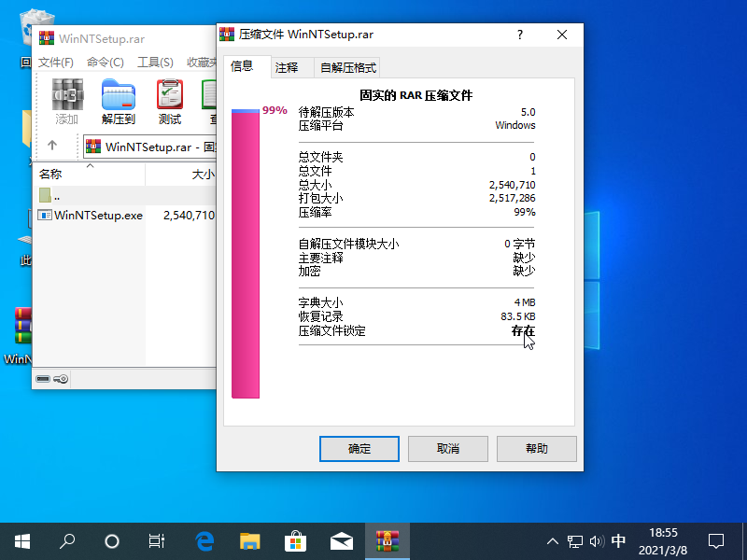Viewport: 747px width, 560px height.
Task: Toggle the 中 input method indicator
Action: pyautogui.click(x=618, y=540)
